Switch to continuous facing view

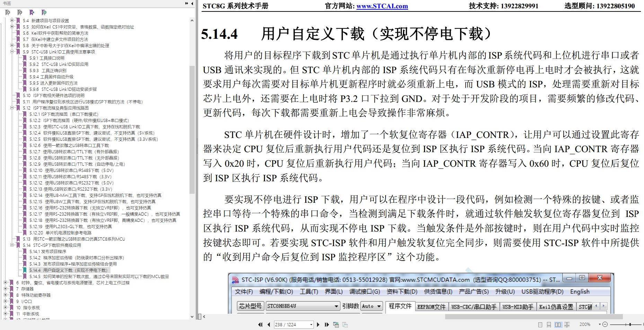pyautogui.click(x=567, y=324)
